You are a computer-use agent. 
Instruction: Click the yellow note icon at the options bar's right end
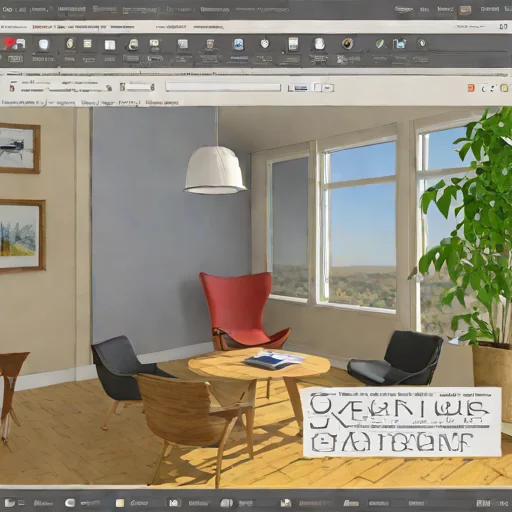[504, 88]
